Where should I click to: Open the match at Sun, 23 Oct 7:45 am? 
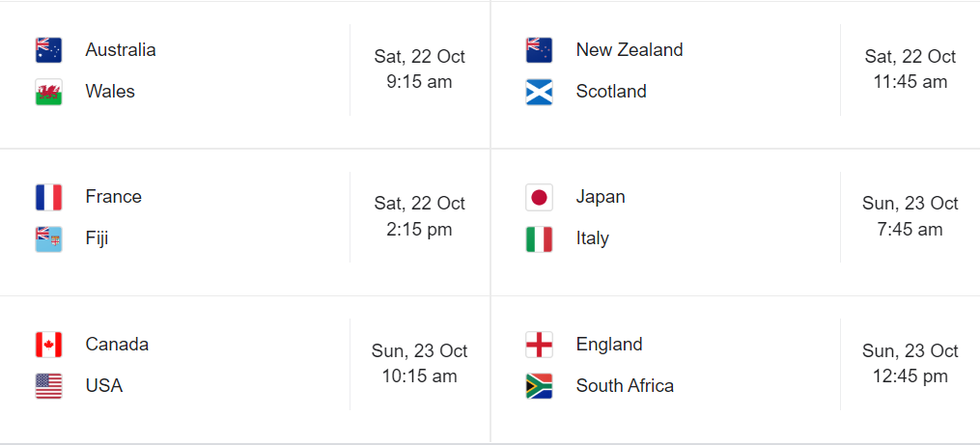910,216
